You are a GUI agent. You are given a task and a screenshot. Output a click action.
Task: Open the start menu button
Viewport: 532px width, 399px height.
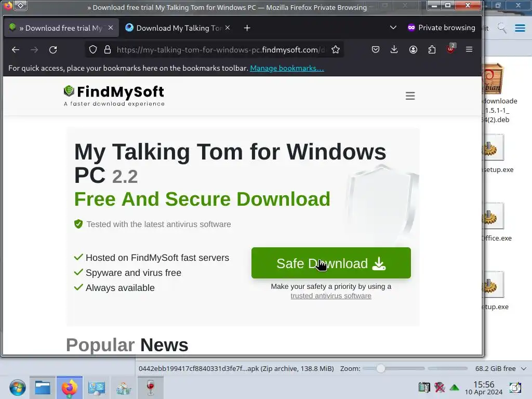click(17, 388)
